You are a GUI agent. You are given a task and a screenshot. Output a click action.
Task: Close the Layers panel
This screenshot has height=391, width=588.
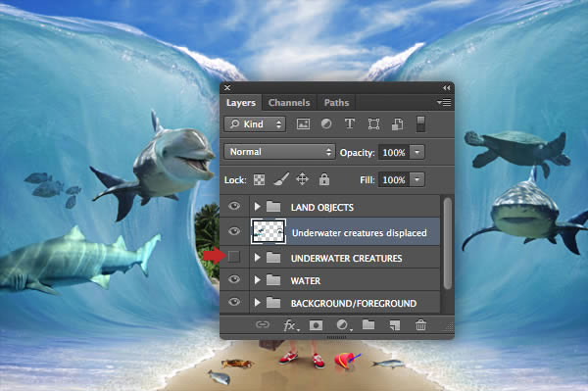tap(227, 88)
